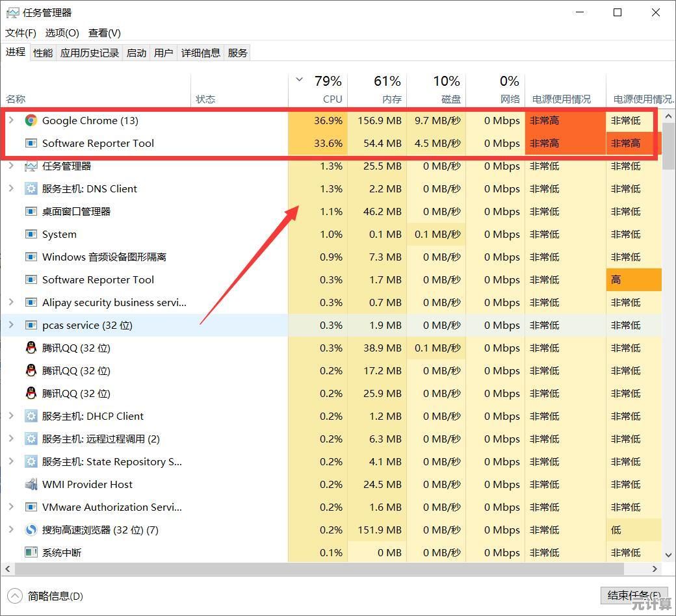
Task: Open the Options (选项) menu
Action: 62,32
